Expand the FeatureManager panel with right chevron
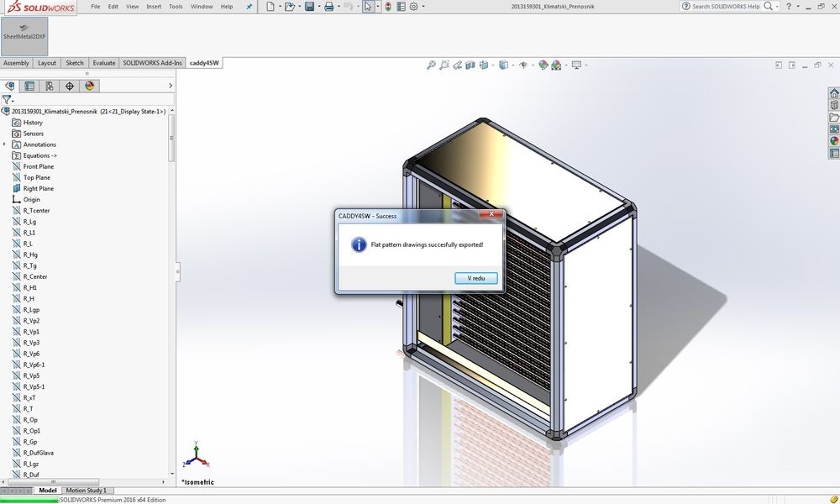This screenshot has width=840, height=504. click(171, 86)
